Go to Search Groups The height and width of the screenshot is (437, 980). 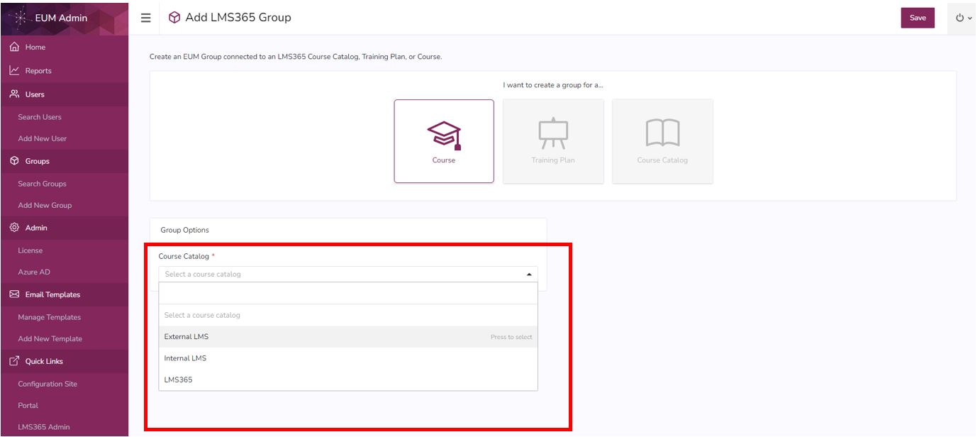(x=42, y=184)
